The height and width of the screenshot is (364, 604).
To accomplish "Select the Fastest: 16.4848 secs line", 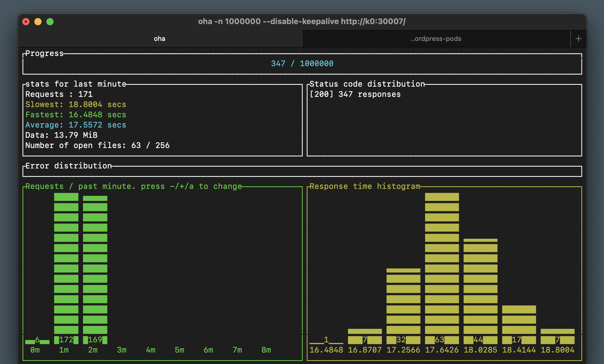I will point(76,115).
